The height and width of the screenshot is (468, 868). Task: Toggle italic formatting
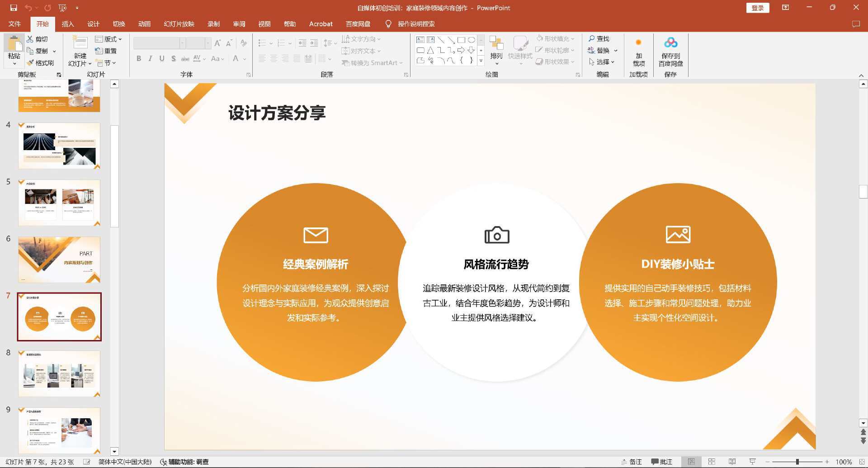pos(150,58)
